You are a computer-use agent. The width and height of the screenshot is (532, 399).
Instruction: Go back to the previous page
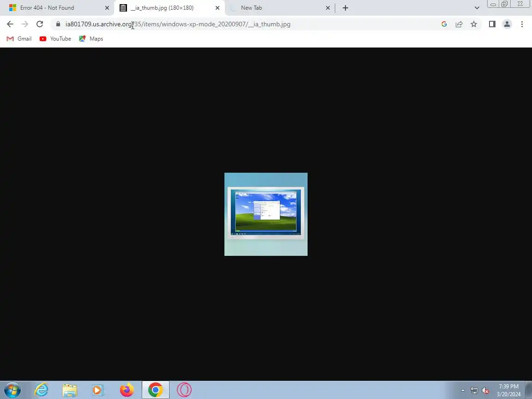pos(10,24)
